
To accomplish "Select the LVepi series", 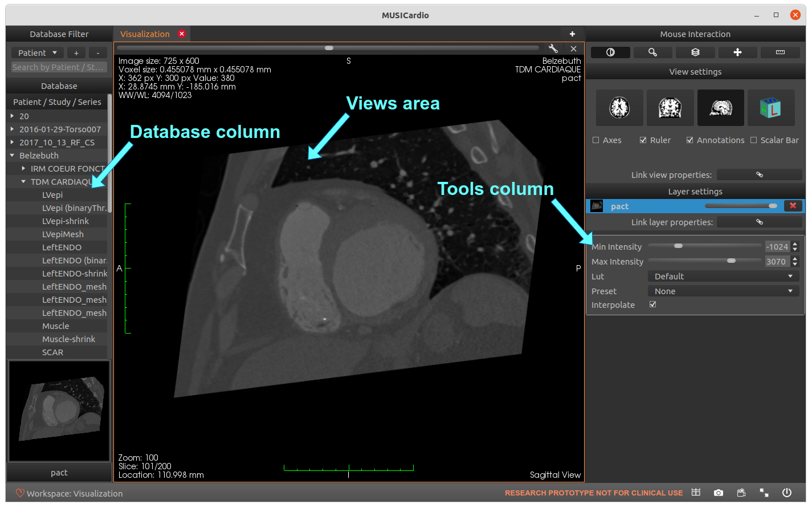I will pyautogui.click(x=52, y=194).
